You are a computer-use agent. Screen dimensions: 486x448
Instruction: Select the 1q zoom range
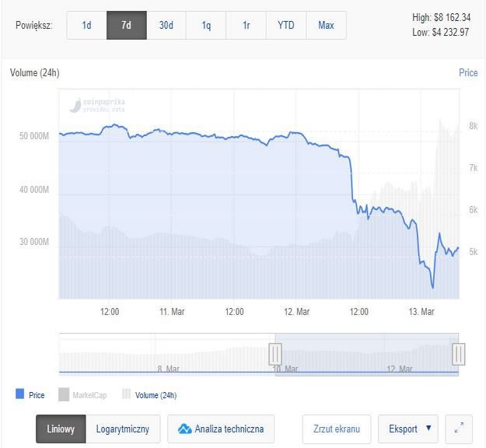pyautogui.click(x=206, y=26)
